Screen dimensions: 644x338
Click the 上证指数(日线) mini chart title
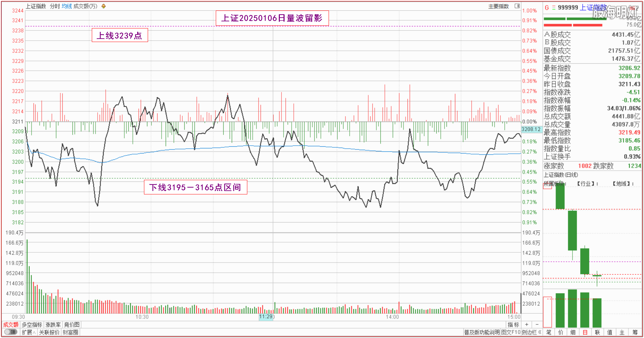[561, 175]
